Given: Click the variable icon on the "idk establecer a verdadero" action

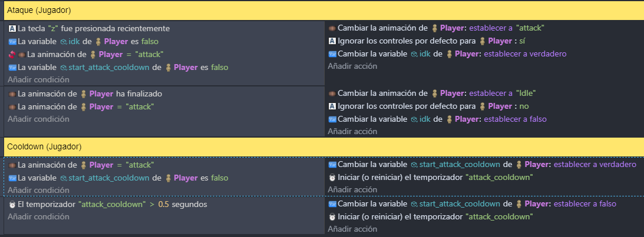Looking at the screenshot, I should (x=332, y=54).
